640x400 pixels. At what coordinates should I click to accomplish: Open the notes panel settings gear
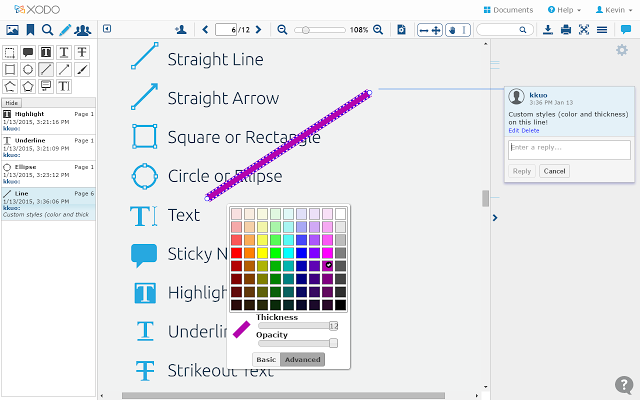coord(622,50)
